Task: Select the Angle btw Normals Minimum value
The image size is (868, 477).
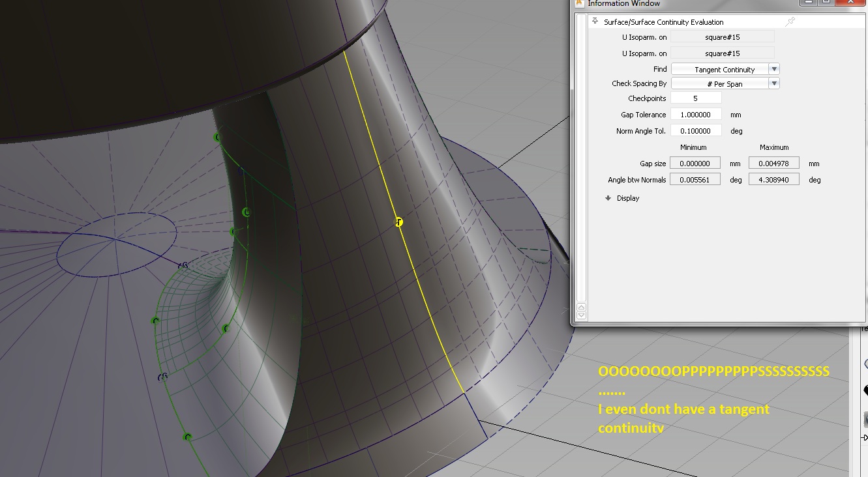Action: click(x=695, y=179)
